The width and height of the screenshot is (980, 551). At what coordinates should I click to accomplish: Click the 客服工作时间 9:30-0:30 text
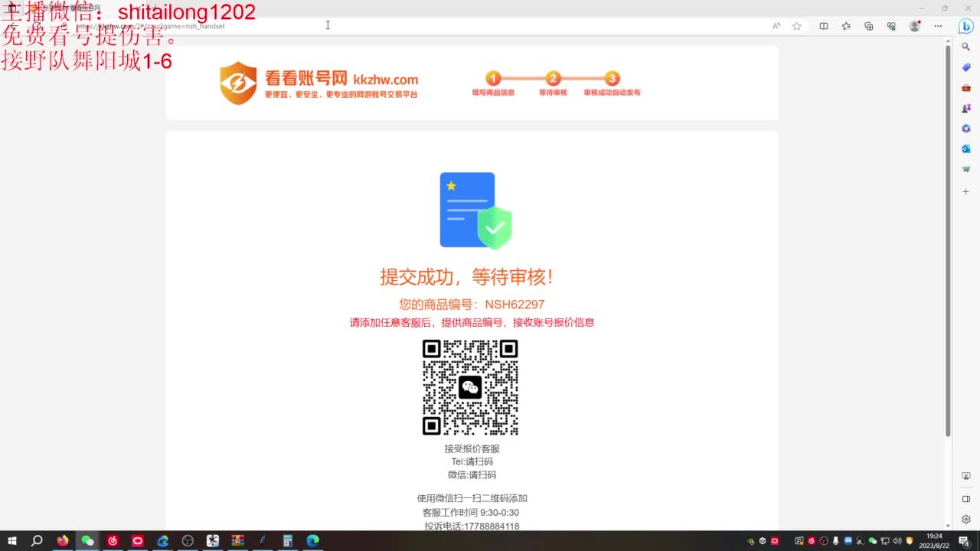click(x=471, y=513)
